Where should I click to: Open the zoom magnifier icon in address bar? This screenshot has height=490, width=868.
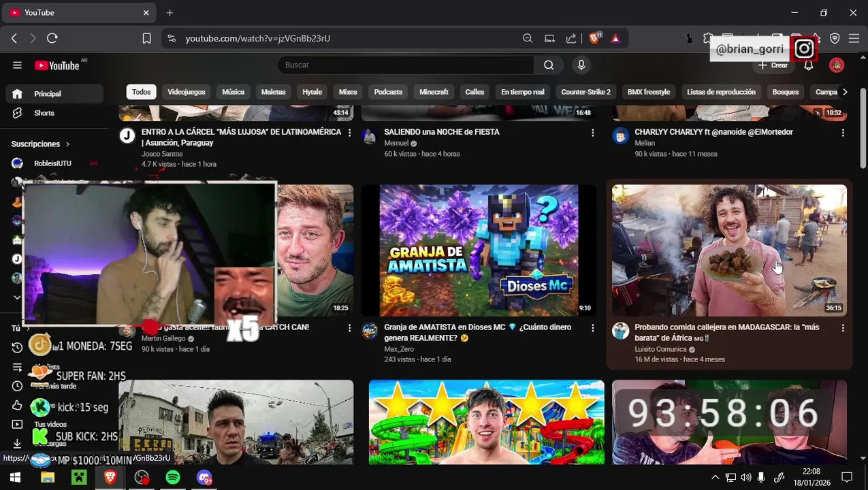point(528,38)
